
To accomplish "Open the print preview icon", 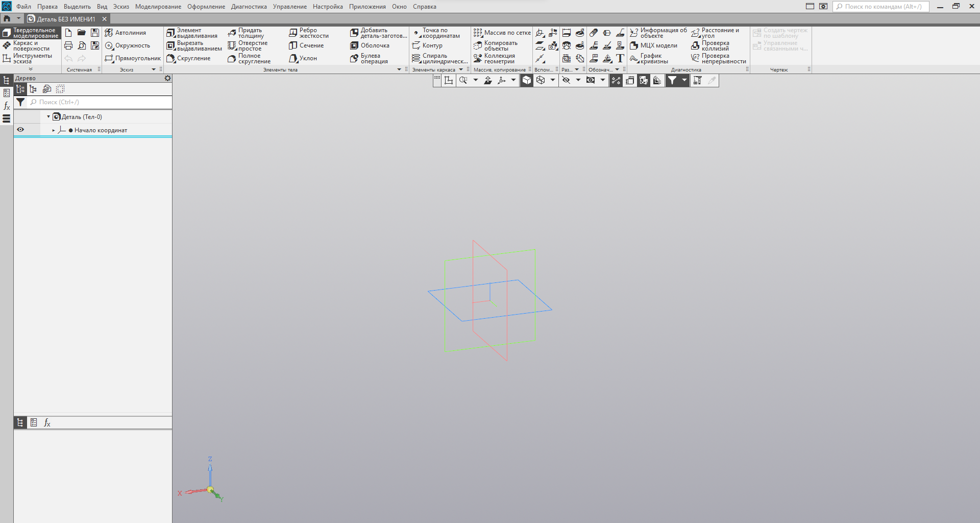I will 82,45.
